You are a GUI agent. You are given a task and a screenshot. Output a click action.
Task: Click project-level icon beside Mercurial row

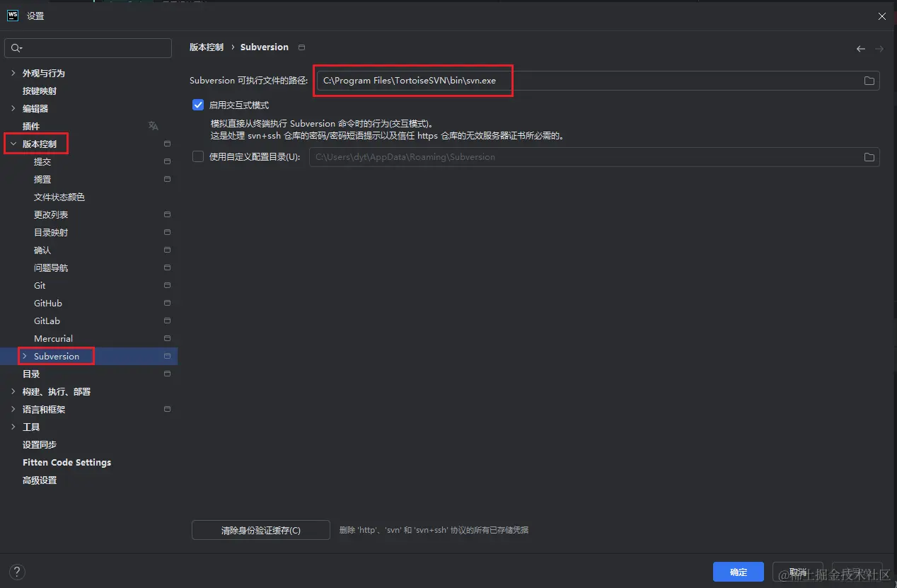coord(167,338)
